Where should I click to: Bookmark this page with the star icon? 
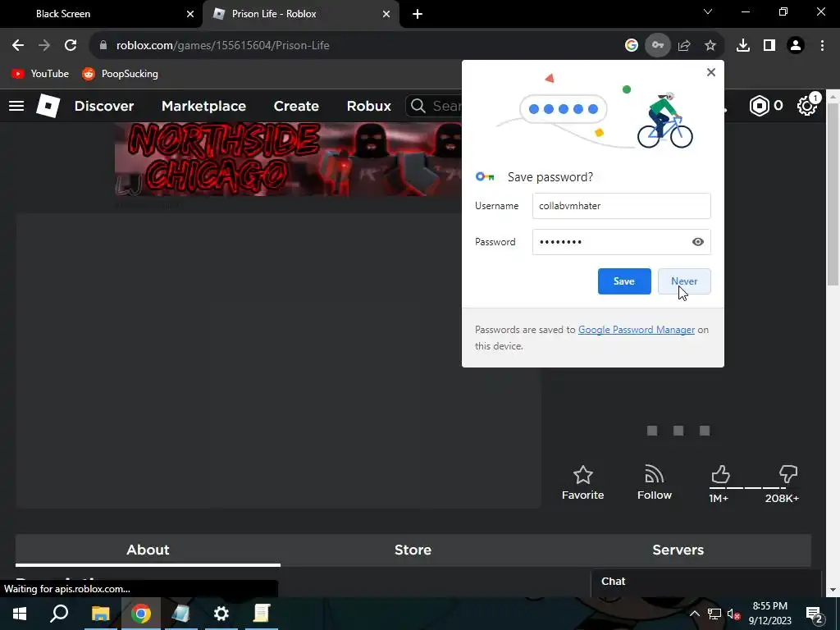pos(710,46)
